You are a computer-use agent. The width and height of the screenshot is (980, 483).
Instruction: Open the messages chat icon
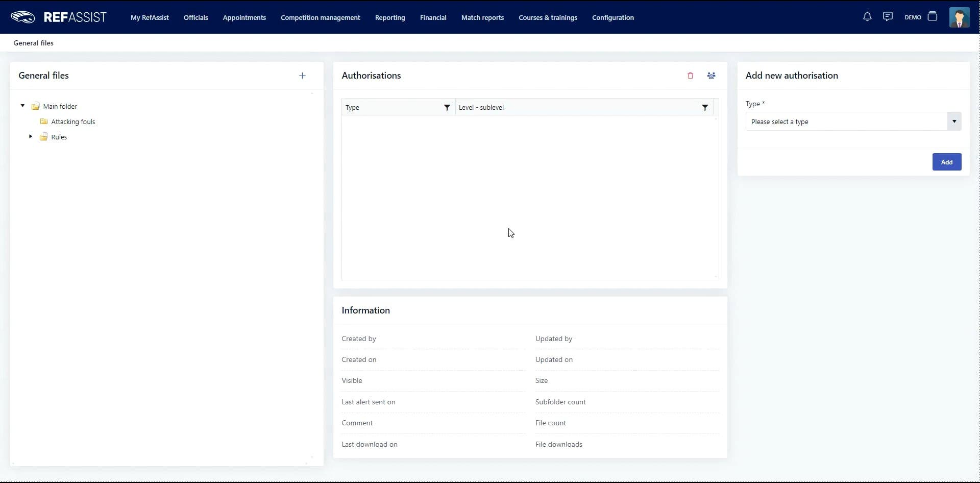click(888, 17)
